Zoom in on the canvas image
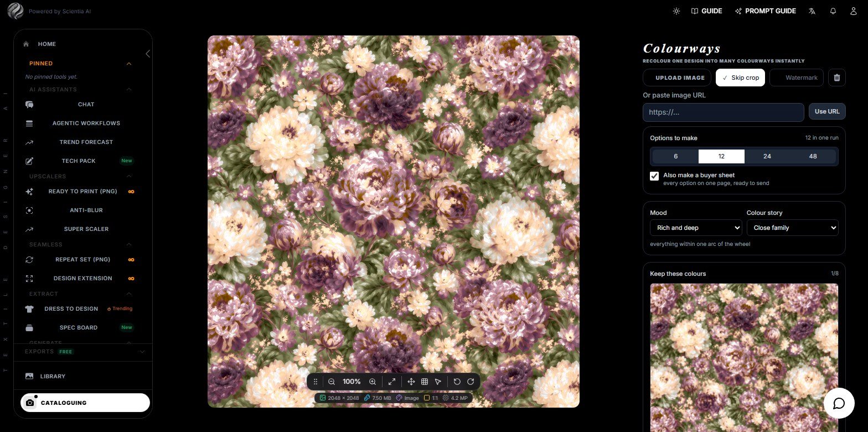This screenshot has height=432, width=868. 373,382
